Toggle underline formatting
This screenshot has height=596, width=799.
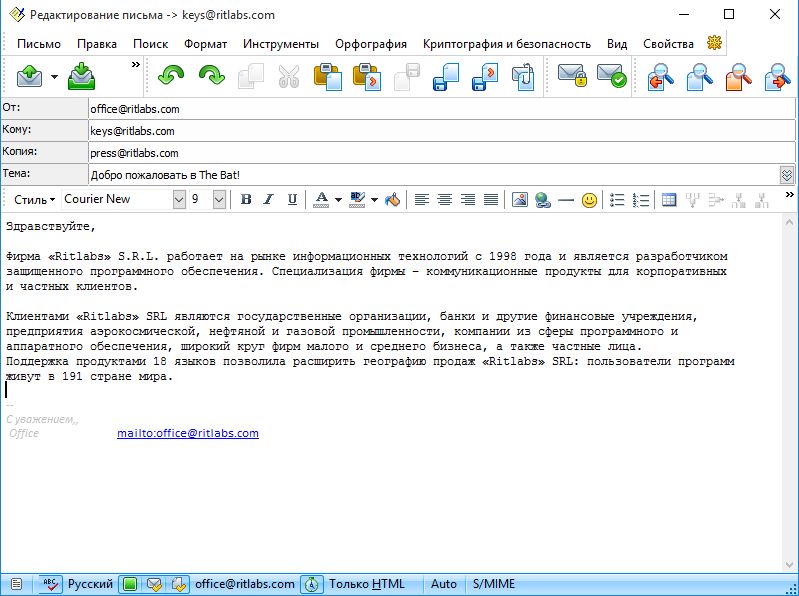click(291, 199)
